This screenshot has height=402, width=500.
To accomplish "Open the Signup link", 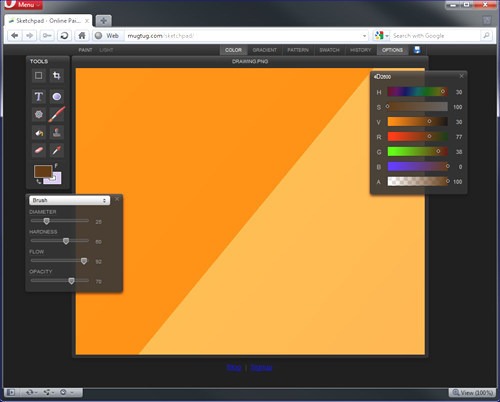I will (261, 367).
